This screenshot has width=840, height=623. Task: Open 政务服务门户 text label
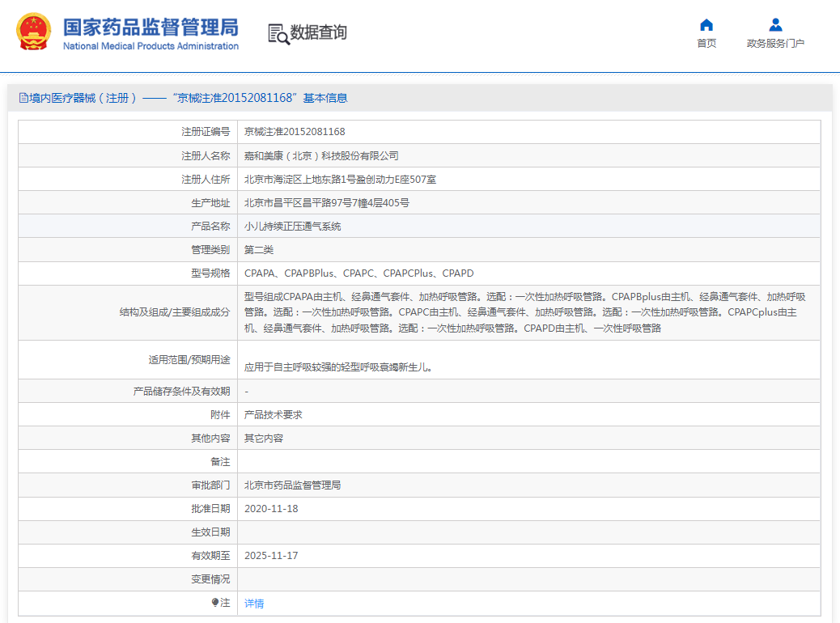(775, 44)
